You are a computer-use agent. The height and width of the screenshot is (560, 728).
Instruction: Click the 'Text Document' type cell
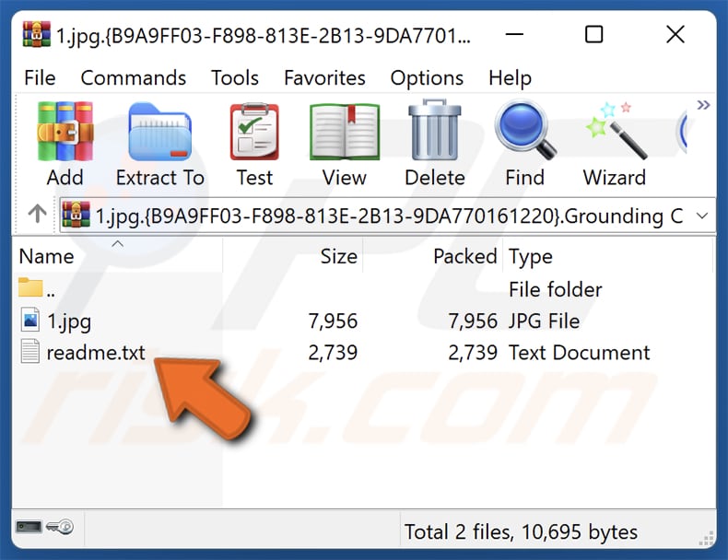580,353
